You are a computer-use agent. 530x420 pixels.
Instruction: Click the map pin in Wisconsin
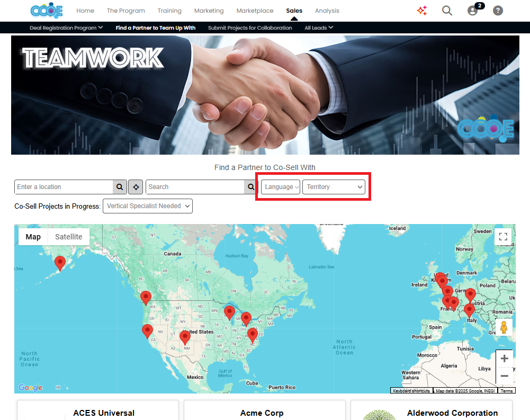coord(229,313)
